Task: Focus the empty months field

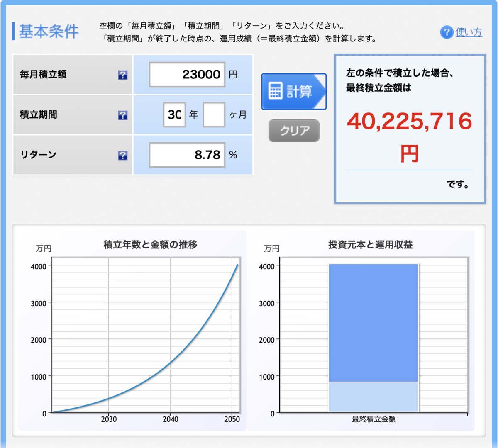Action: click(x=214, y=114)
